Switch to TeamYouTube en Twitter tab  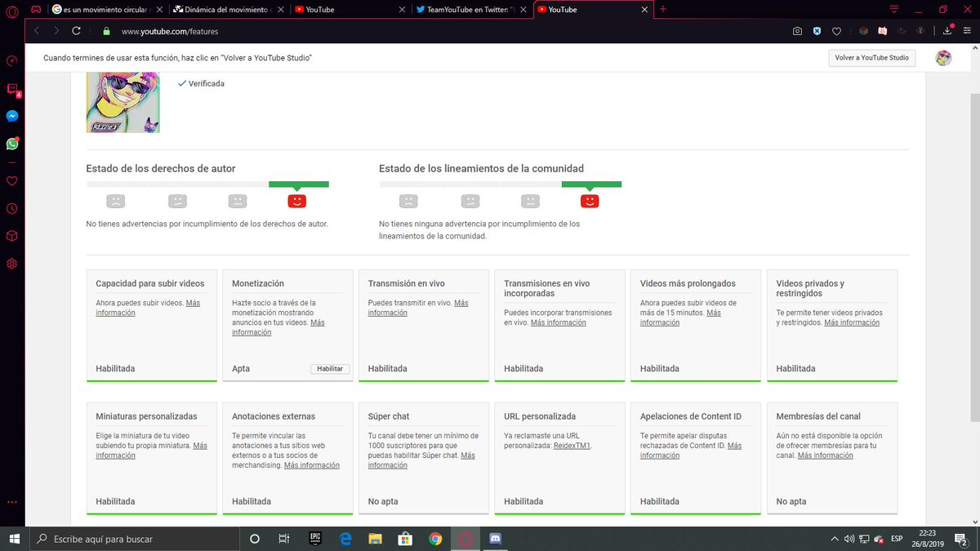coord(471,10)
